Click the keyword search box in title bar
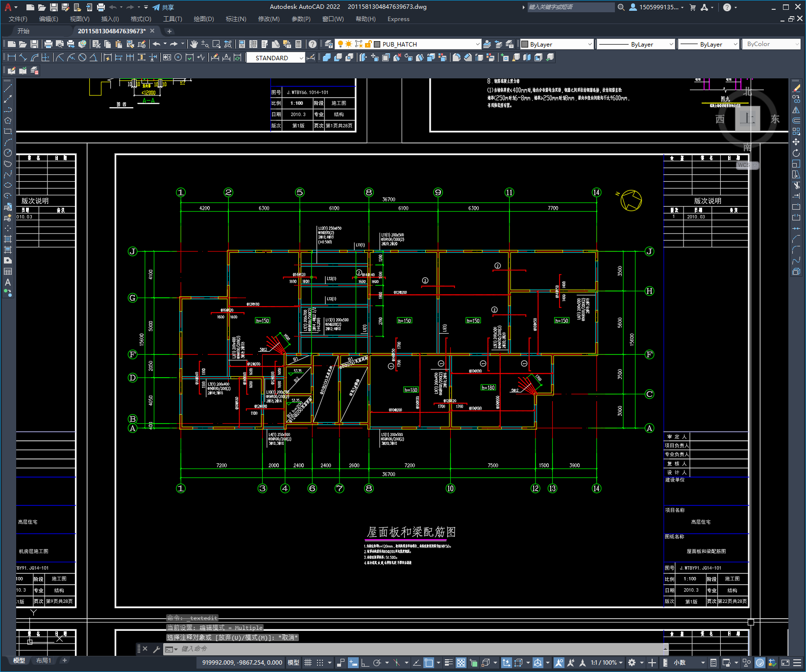 (x=570, y=7)
